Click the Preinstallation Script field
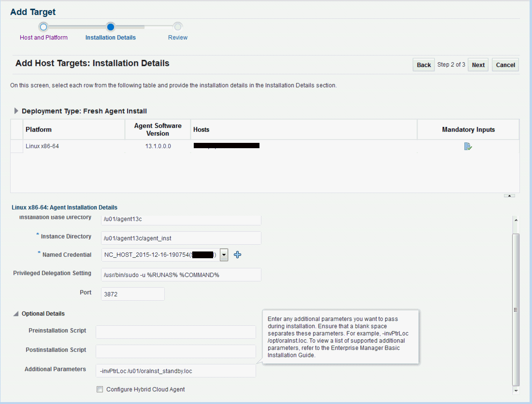This screenshot has width=532, height=404. pos(176,332)
